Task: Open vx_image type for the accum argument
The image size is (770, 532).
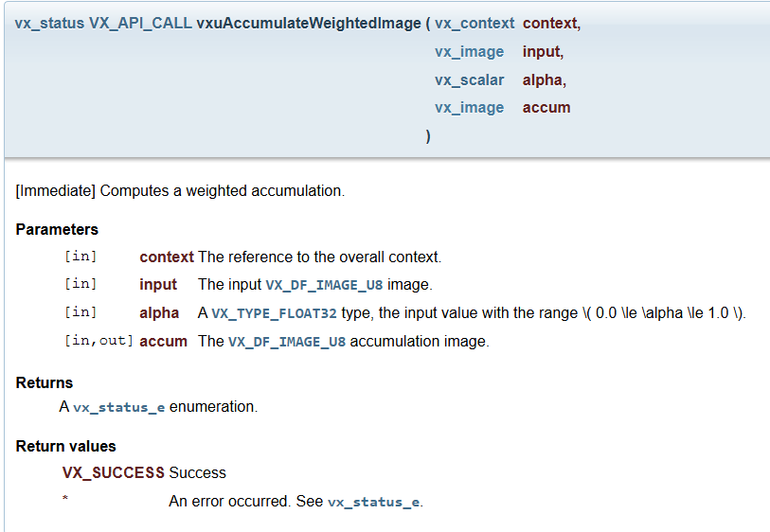Action: (x=470, y=108)
